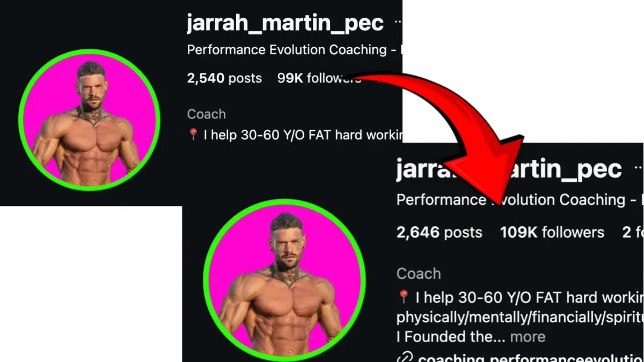Screen dimensions: 644x362
Task: Click the chain link icon in the lower bio
Action: point(404,358)
